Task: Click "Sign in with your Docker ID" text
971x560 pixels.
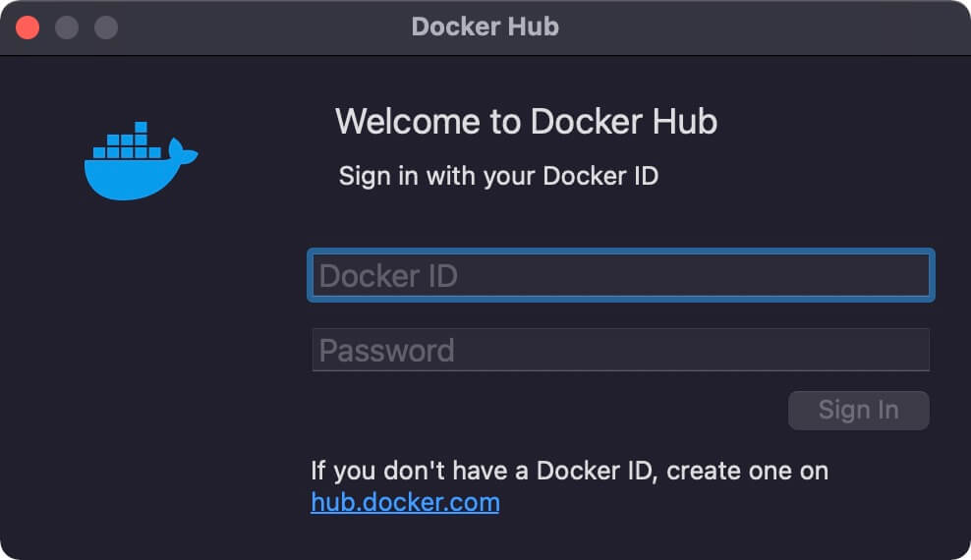Action: tap(498, 177)
